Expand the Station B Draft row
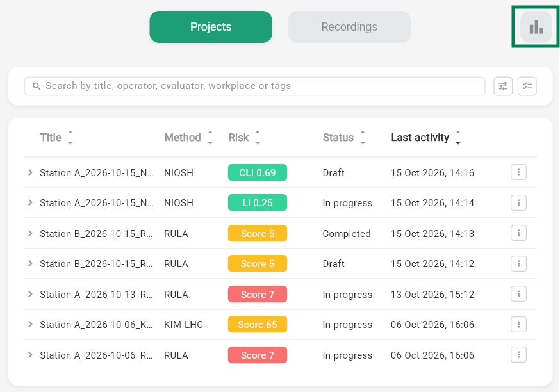This screenshot has height=392, width=560. (x=30, y=263)
